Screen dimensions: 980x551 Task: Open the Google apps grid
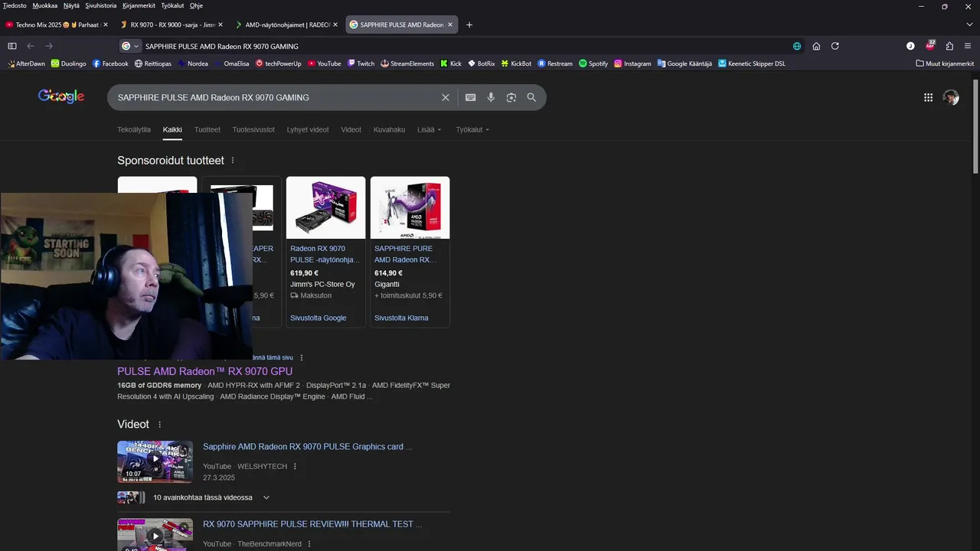click(928, 97)
